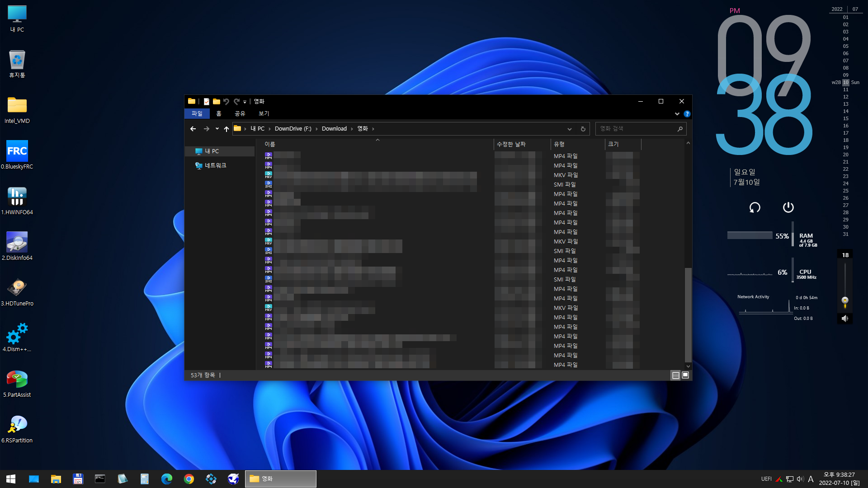Click the Redo icon in Explorer title bar
The image size is (868, 488).
236,102
